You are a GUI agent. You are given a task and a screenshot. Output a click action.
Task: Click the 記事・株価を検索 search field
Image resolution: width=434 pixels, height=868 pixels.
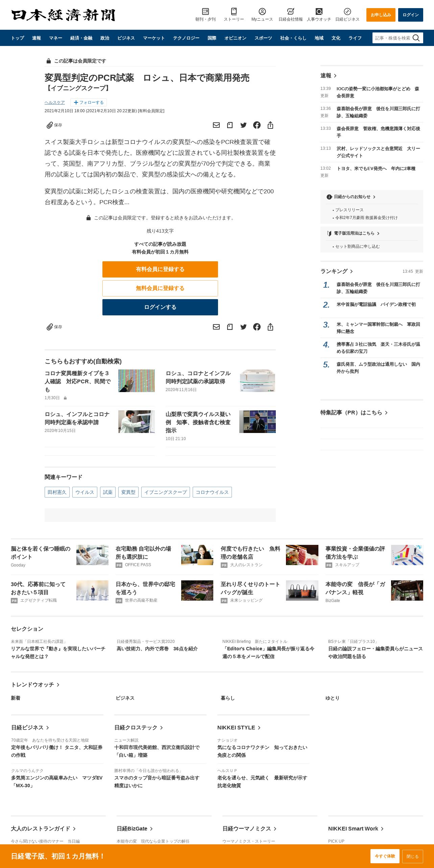coord(393,38)
